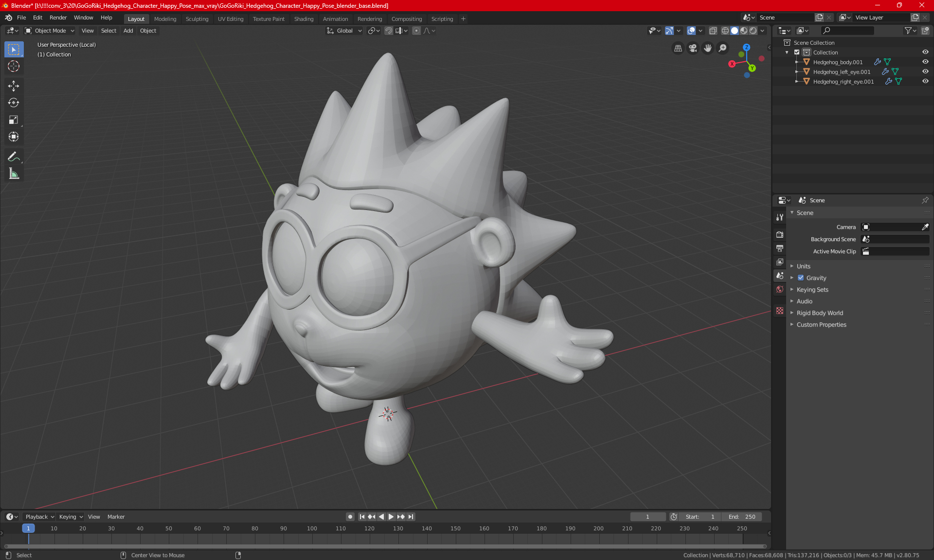Choose the Rotate tool
Screen dimensions: 934x560
coord(14,103)
